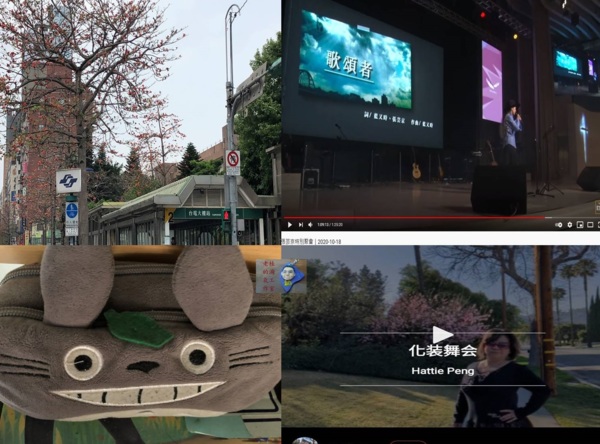The width and height of the screenshot is (600, 444).
Task: Play the 化装舞会 Hattie Peng video
Action: click(442, 334)
